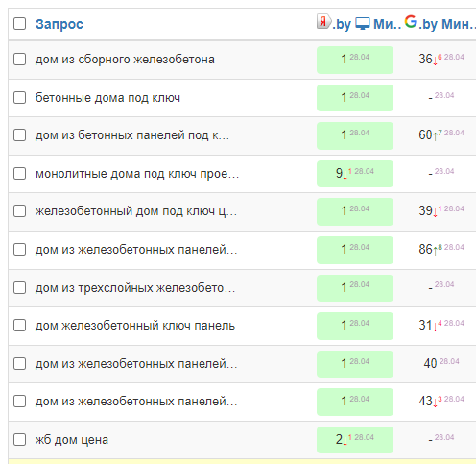Click Yandex cell for дом из бетонных панелей
Screen dimensions: 476x464
pyautogui.click(x=355, y=135)
